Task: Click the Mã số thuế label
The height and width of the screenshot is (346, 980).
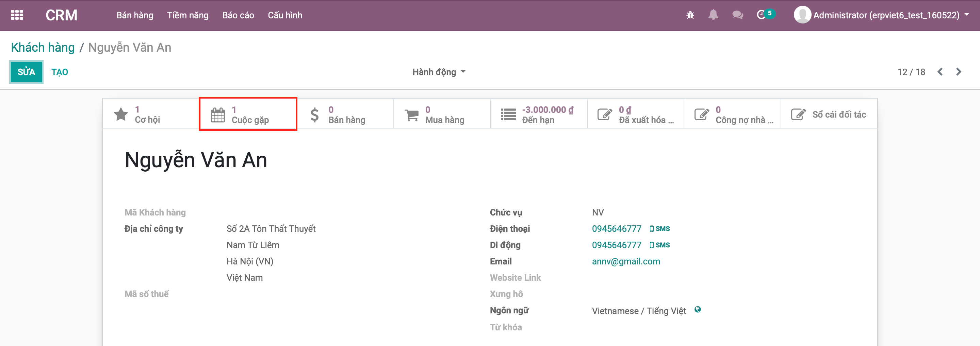Action: click(146, 294)
